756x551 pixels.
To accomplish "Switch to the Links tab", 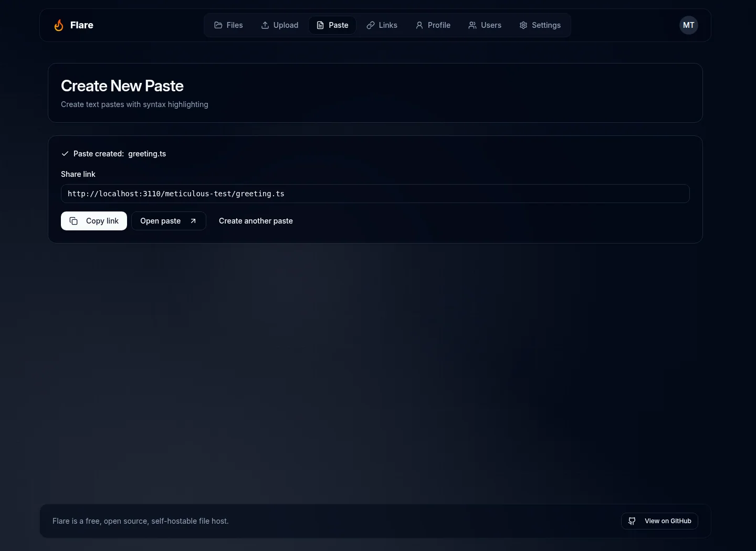I will pos(382,25).
